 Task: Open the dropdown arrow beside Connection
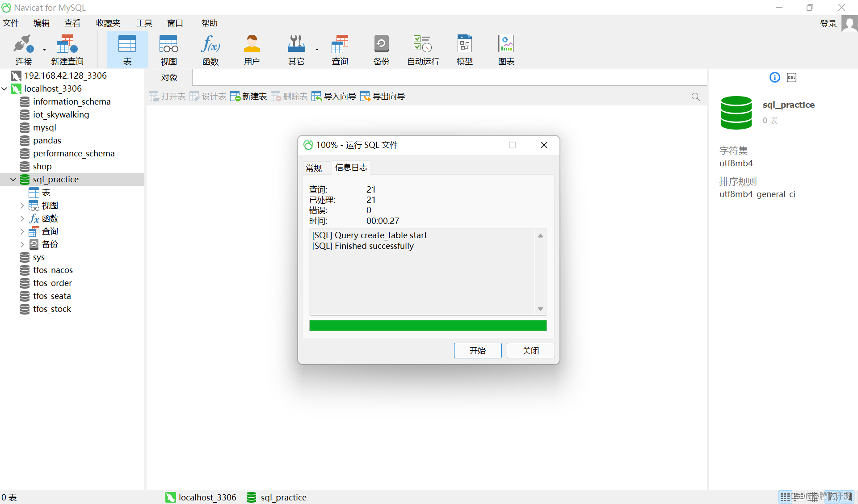44,50
